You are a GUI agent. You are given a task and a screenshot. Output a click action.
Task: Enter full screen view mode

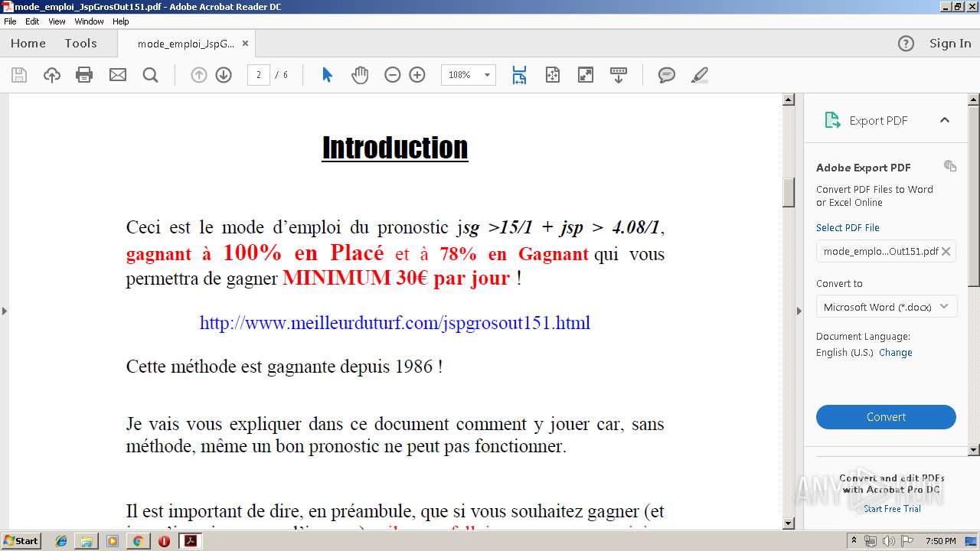(585, 75)
